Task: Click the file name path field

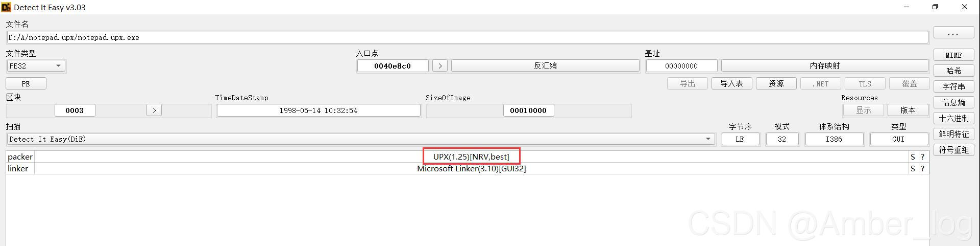Action: [x=467, y=37]
